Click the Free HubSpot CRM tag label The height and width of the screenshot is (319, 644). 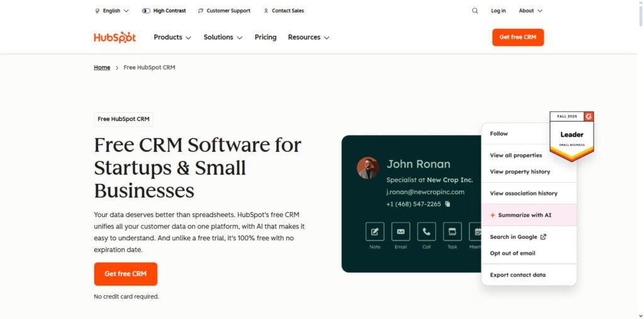point(124,119)
